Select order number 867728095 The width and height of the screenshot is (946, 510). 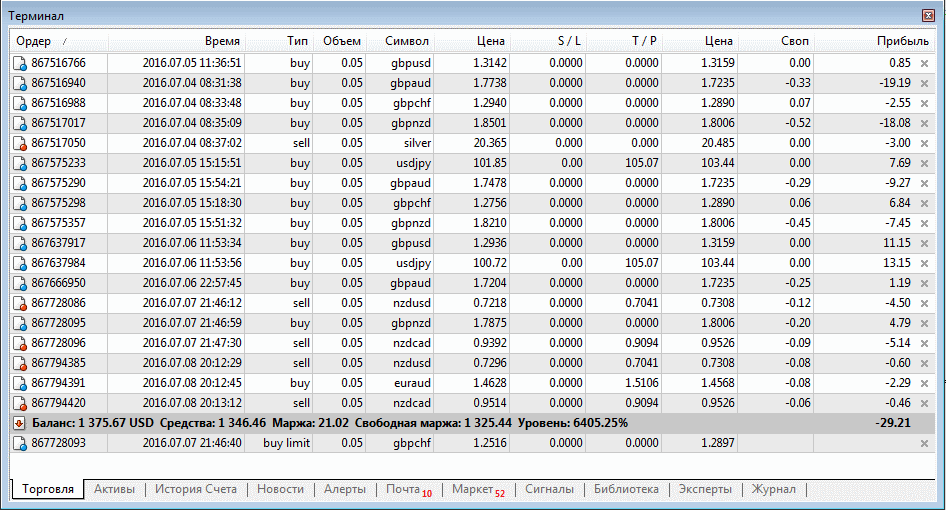tap(59, 323)
